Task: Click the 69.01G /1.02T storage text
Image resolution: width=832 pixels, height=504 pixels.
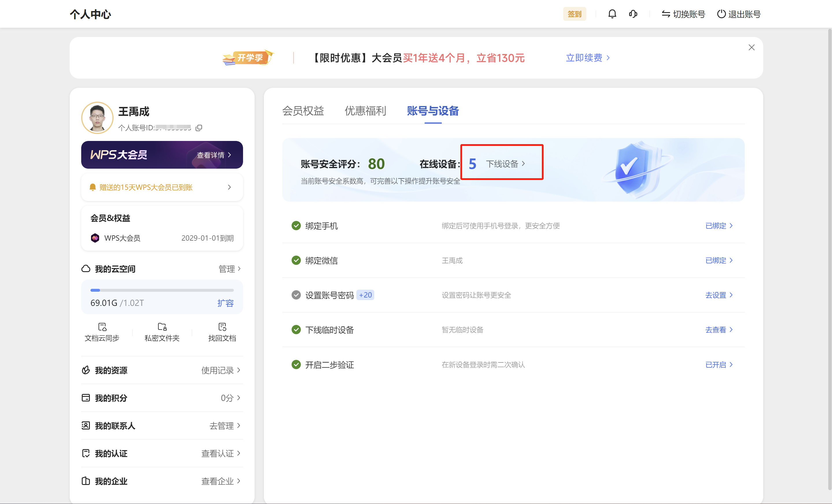Action: tap(117, 303)
